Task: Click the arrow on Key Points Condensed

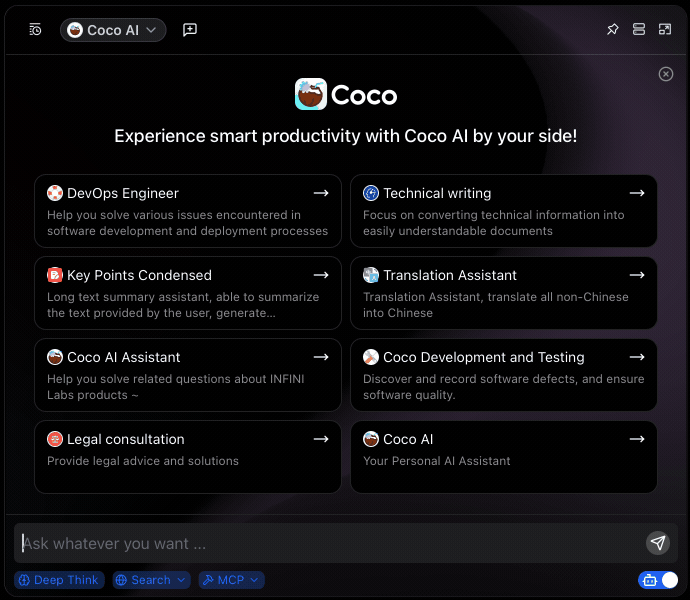Action: click(321, 275)
